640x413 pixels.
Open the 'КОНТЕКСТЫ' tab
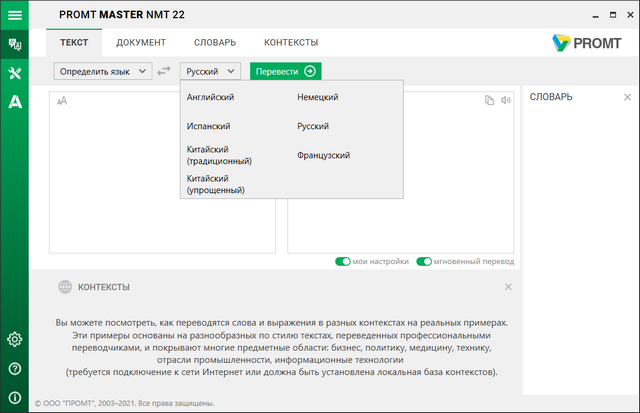pyautogui.click(x=291, y=43)
